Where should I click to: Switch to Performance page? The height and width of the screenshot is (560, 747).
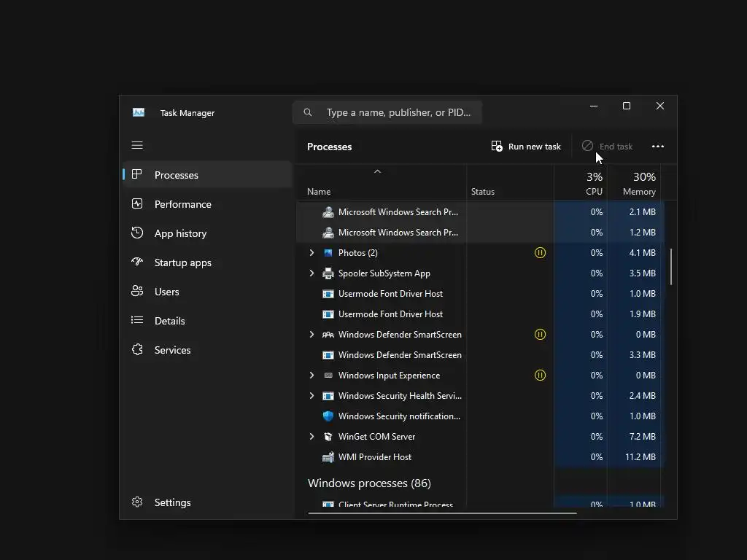click(x=207, y=204)
